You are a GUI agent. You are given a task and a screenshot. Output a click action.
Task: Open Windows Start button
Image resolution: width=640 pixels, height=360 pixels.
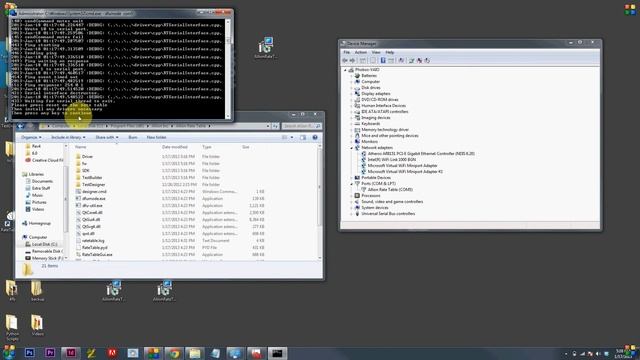[9, 353]
